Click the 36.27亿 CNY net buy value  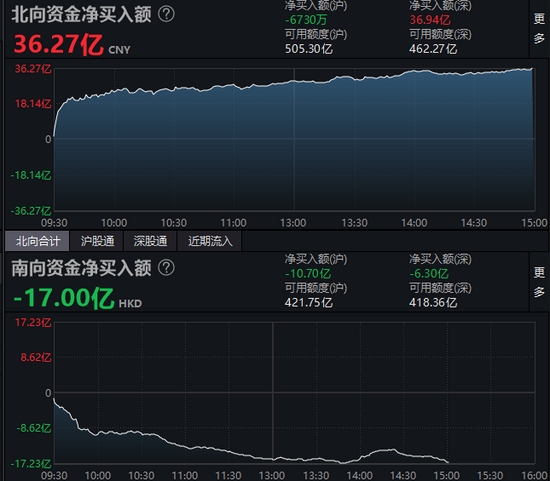(x=72, y=45)
